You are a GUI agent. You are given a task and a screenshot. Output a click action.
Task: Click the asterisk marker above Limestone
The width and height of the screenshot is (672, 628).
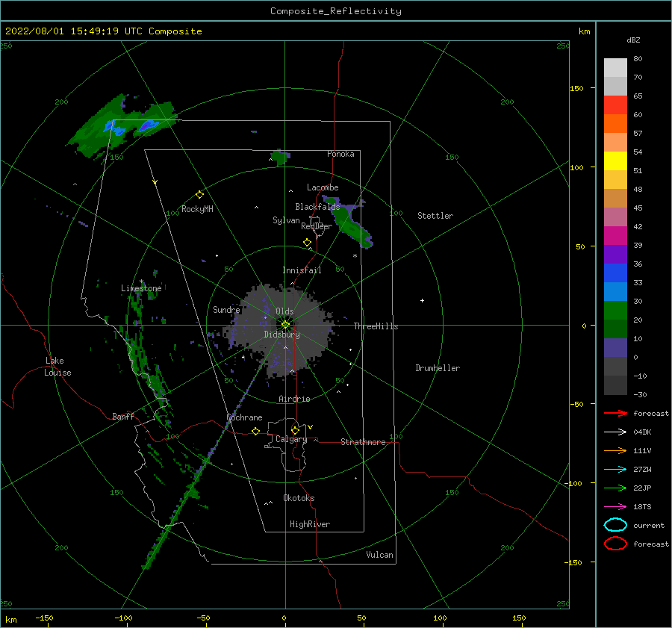[141, 282]
